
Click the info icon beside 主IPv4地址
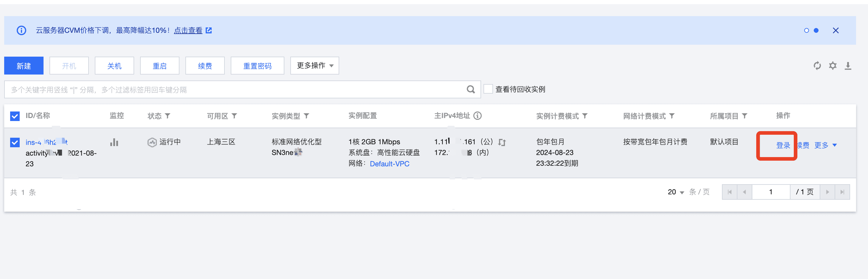[478, 116]
